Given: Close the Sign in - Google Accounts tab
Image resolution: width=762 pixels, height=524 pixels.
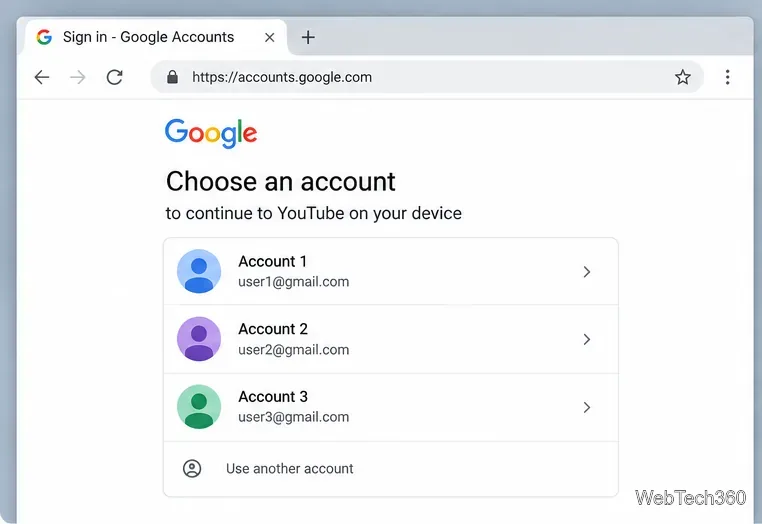Looking at the screenshot, I should pyautogui.click(x=270, y=37).
